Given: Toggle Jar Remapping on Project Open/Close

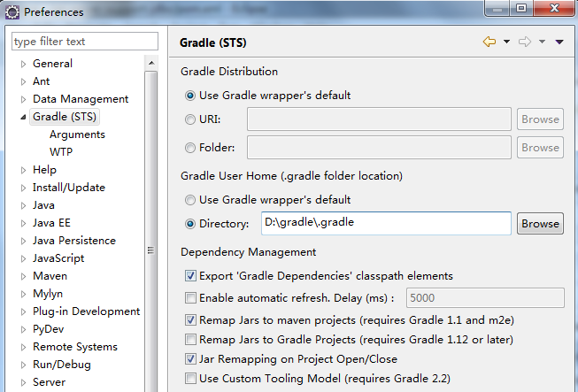Looking at the screenshot, I should click(x=190, y=359).
